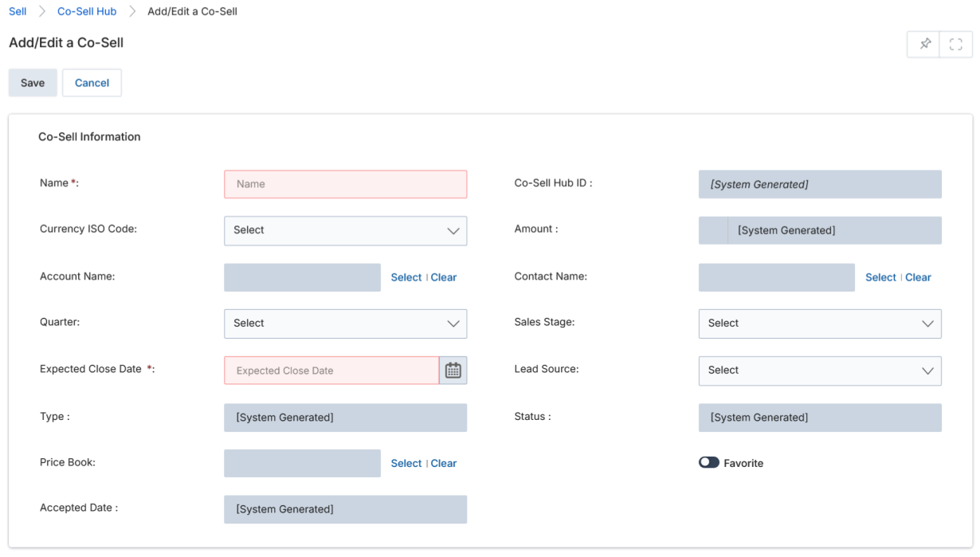Viewport: 980px width, 557px height.
Task: Focus the Expected Close Date input field
Action: click(331, 371)
